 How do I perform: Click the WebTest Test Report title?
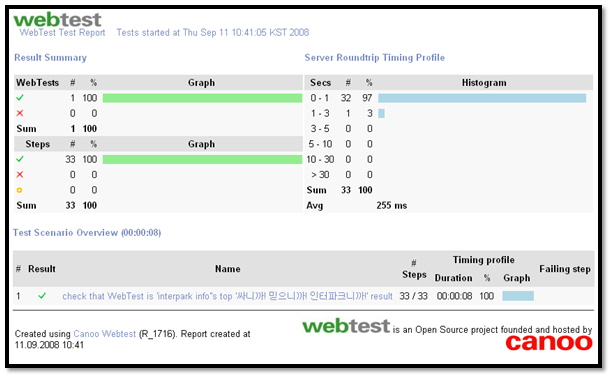[x=63, y=32]
